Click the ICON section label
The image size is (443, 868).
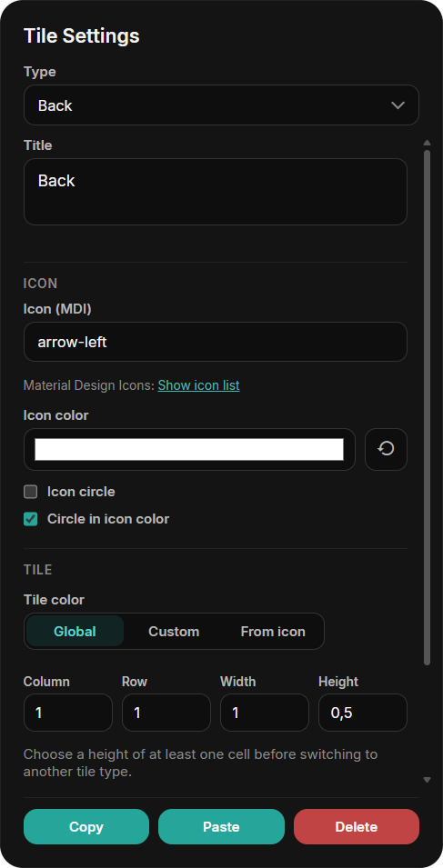coord(40,284)
